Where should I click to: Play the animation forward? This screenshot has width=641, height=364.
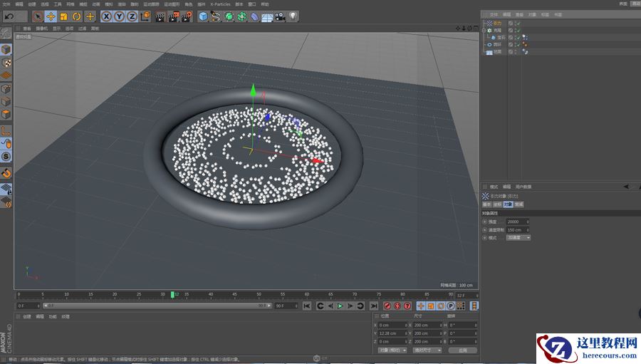coord(340,306)
